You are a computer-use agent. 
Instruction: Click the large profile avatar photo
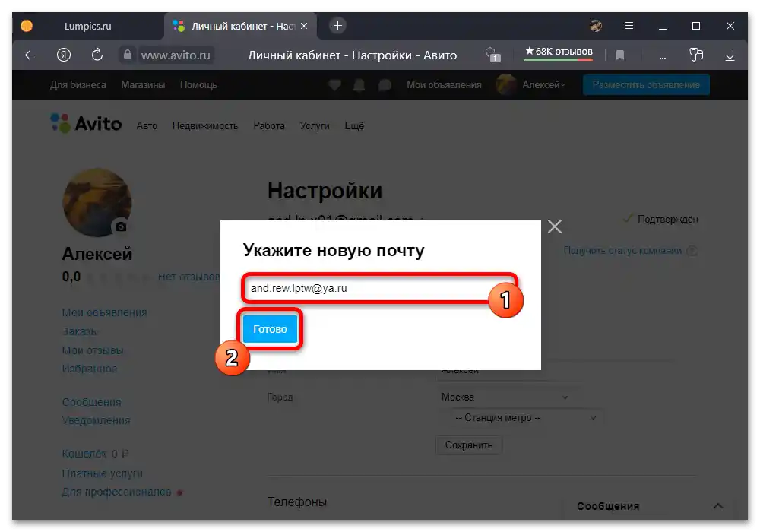click(97, 202)
